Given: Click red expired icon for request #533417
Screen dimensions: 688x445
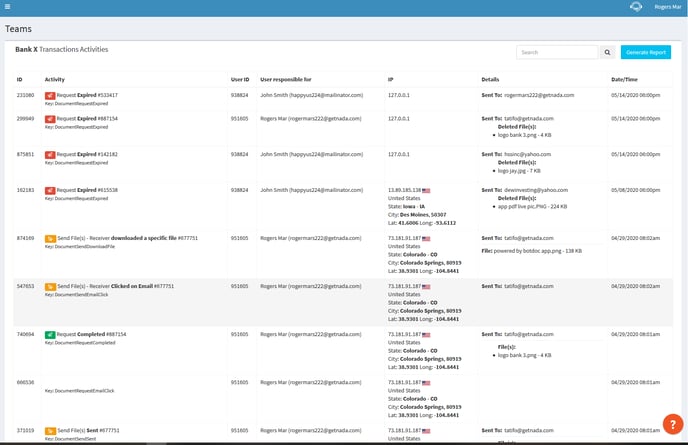Looking at the screenshot, I should 50,95.
